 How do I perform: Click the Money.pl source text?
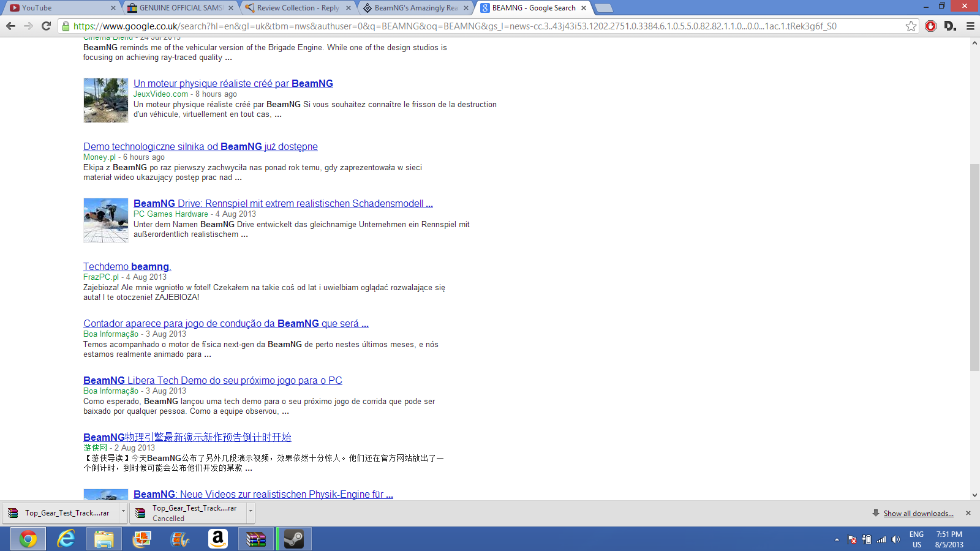point(99,157)
